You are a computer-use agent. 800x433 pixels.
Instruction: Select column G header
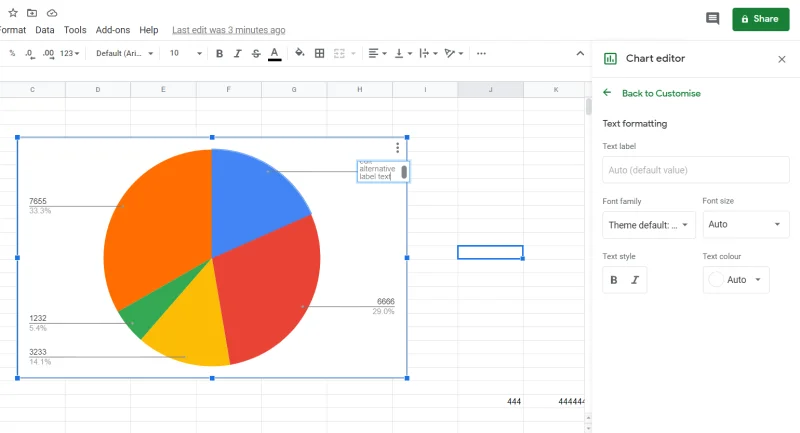[294, 89]
